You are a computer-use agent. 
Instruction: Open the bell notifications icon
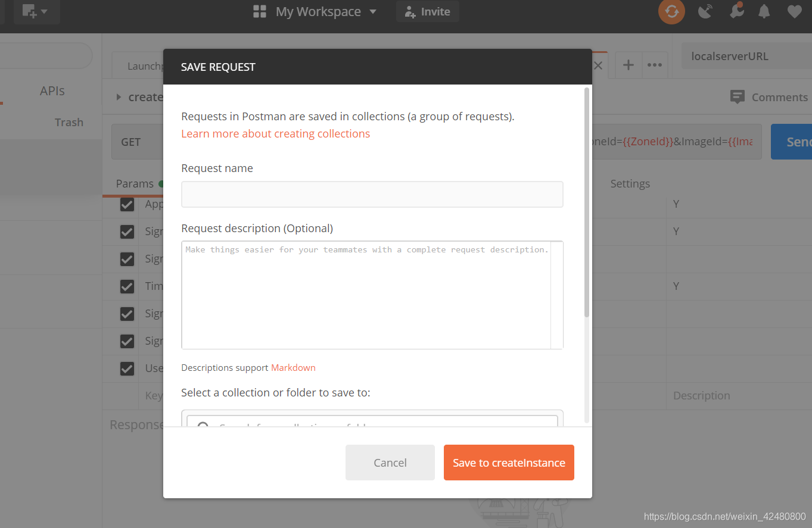tap(764, 11)
